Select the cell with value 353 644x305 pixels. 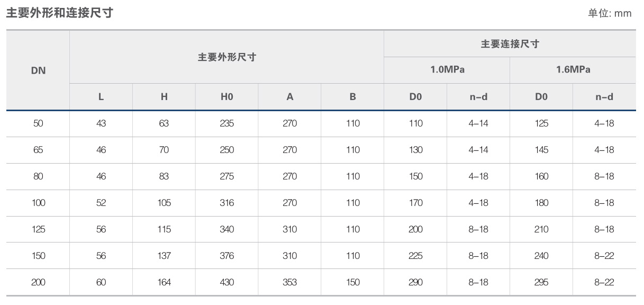(289, 282)
